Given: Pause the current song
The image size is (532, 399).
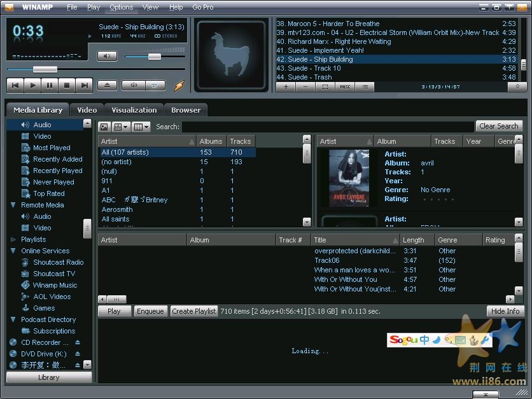Looking at the screenshot, I should click(50, 85).
